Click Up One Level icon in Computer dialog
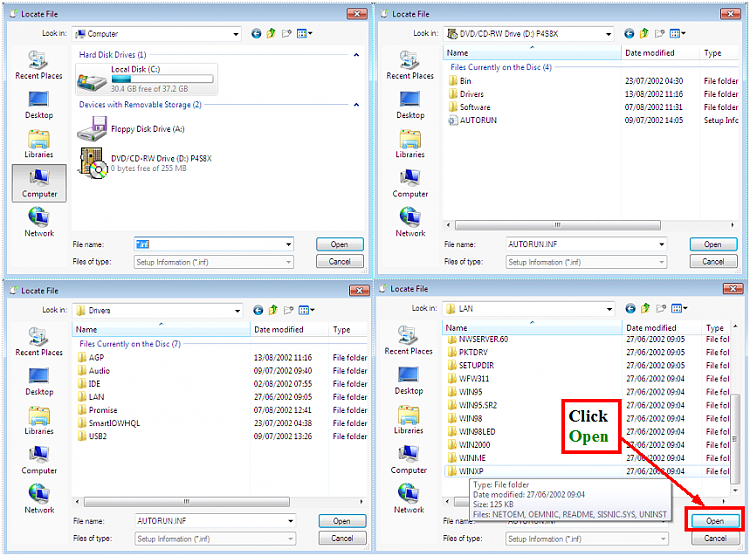 pos(271,33)
